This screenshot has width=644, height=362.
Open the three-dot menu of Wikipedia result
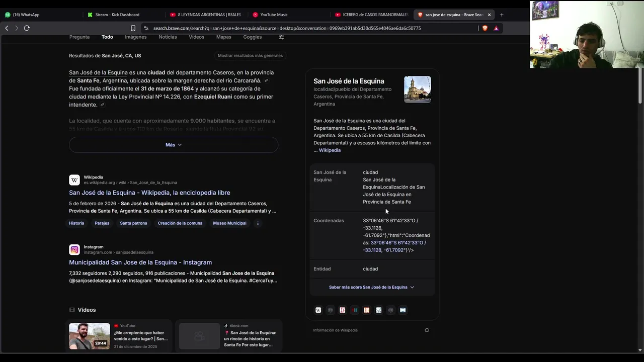click(258, 223)
